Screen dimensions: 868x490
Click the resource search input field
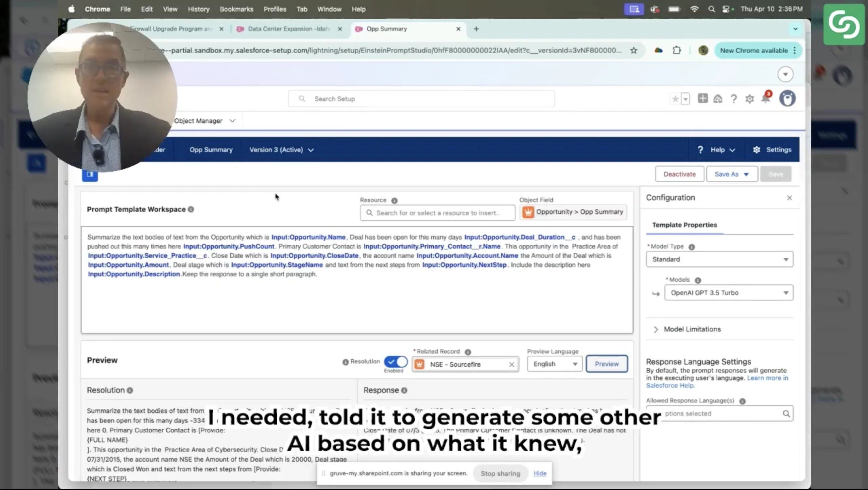tap(437, 213)
